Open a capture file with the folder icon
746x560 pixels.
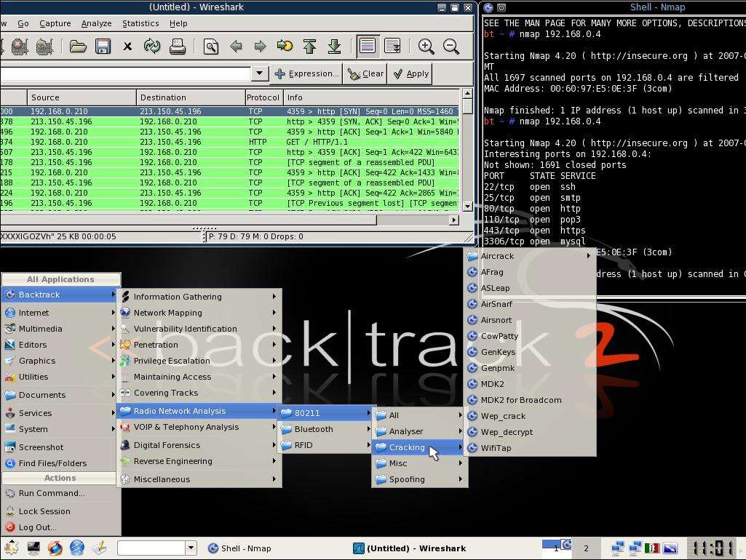(78, 46)
